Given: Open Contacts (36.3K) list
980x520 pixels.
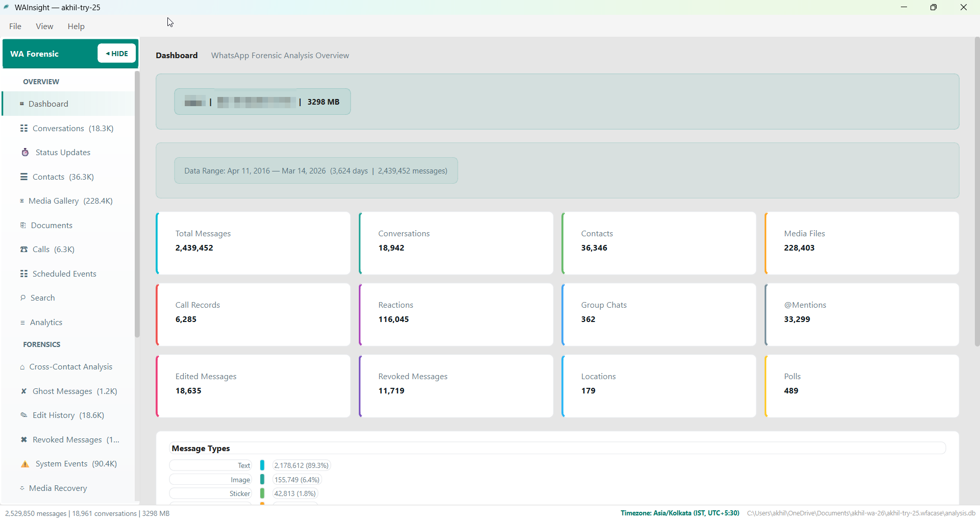Looking at the screenshot, I should [x=68, y=177].
